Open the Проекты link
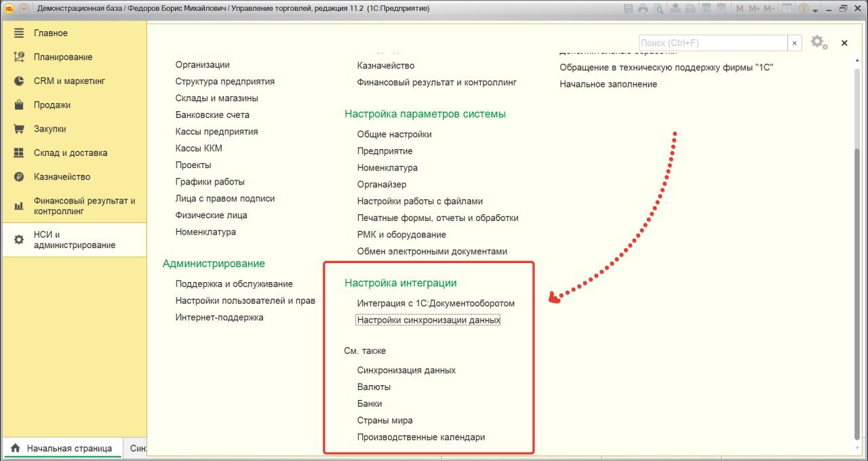Viewport: 868px width, 461px height. (193, 165)
